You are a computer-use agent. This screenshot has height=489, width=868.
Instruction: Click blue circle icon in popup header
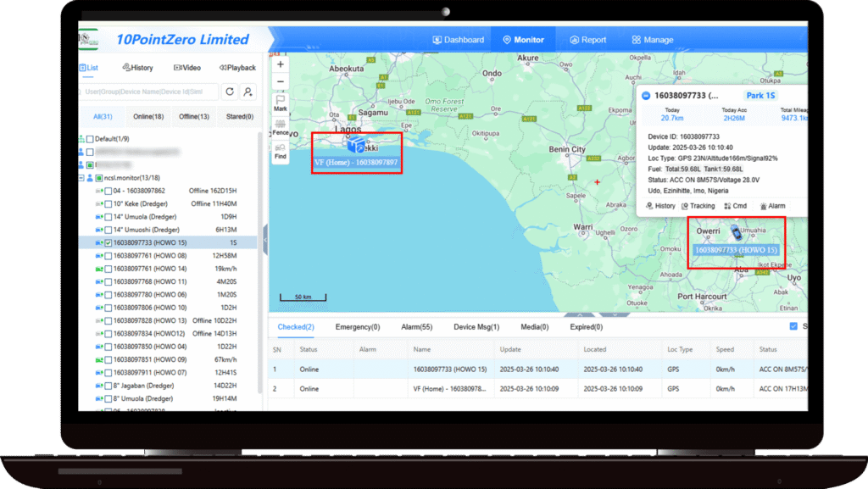(645, 96)
